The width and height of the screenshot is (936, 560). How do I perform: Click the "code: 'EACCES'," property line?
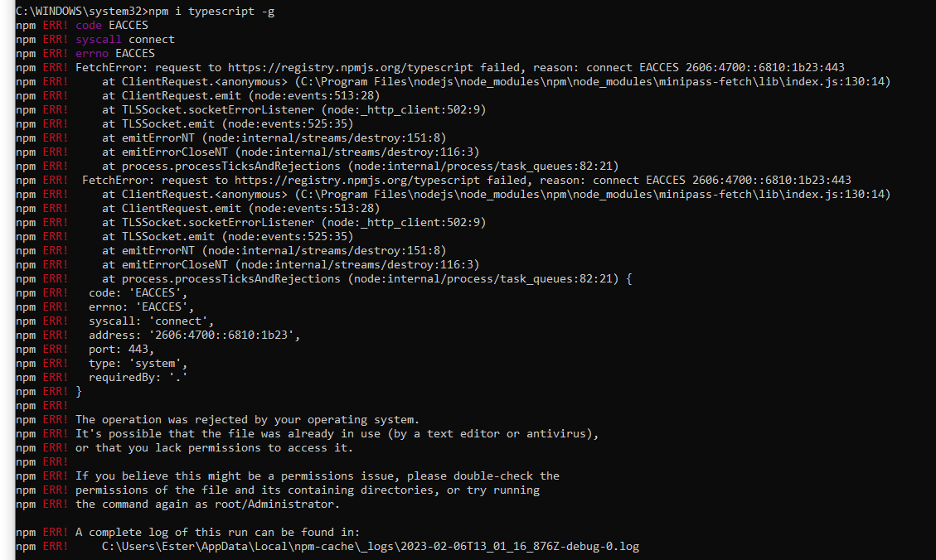pos(138,292)
